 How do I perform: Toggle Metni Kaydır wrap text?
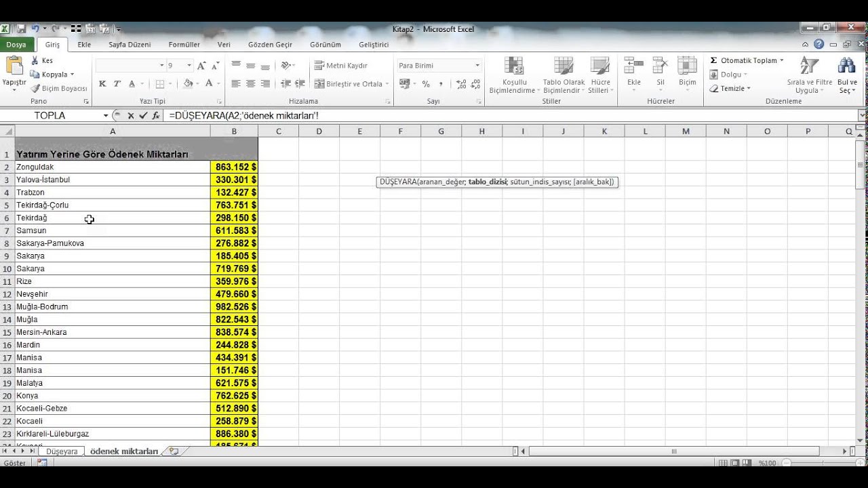[341, 66]
